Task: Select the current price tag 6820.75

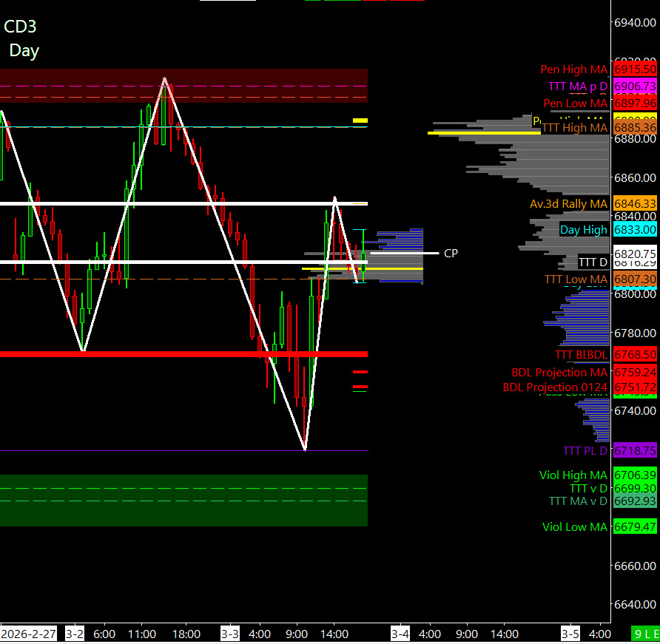Action: coord(635,253)
